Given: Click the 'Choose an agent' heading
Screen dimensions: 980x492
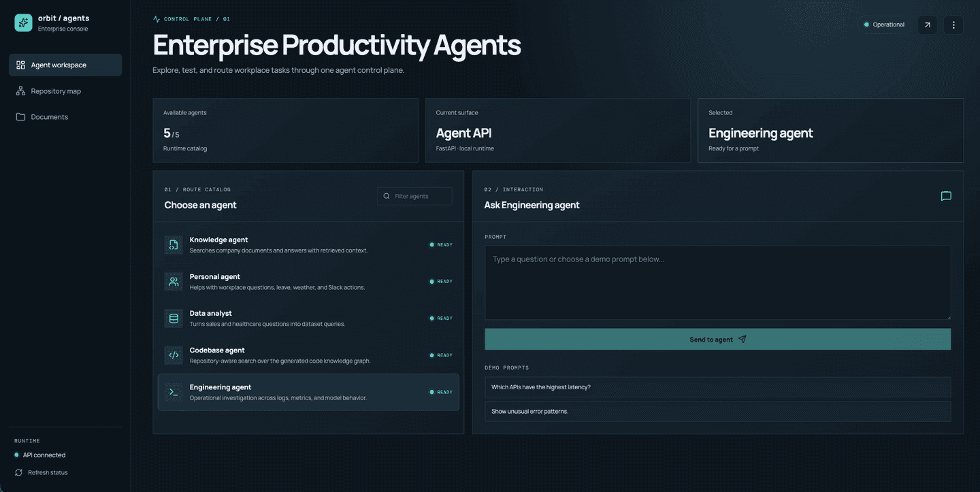Looking at the screenshot, I should (x=200, y=205).
